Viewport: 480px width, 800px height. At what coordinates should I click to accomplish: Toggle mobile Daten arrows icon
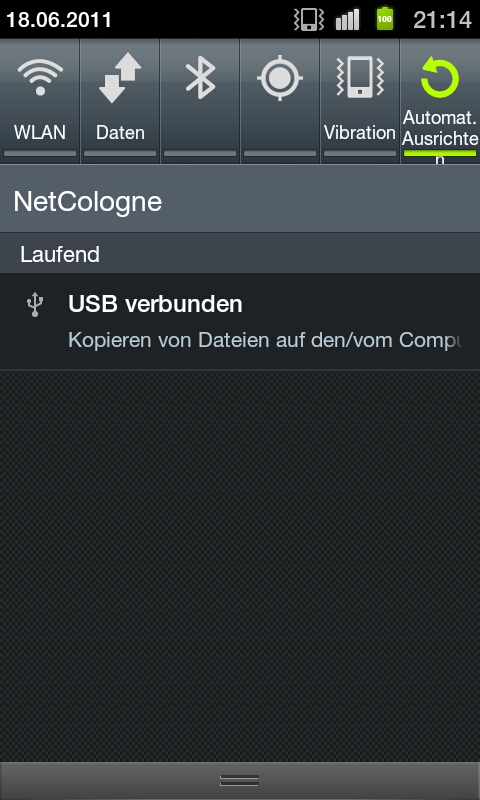click(120, 78)
